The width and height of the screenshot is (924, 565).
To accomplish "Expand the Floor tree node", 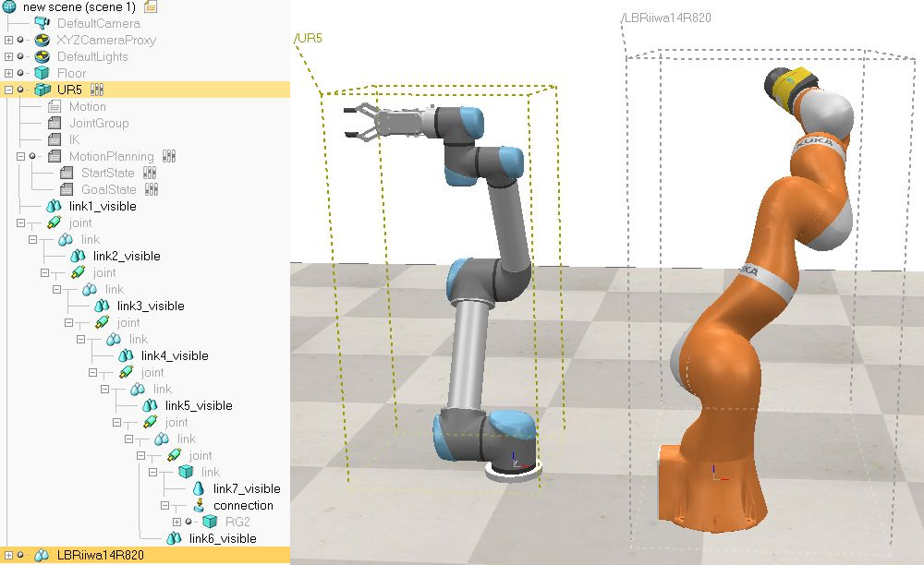I will [8, 73].
